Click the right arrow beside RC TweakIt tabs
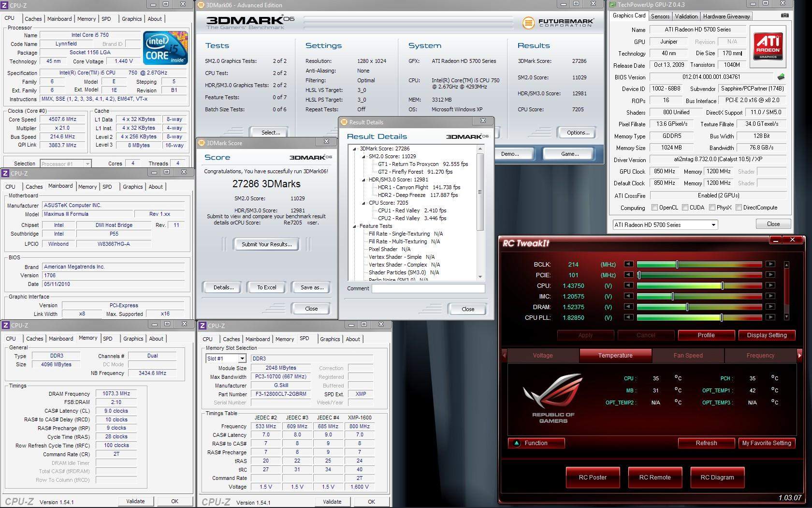This screenshot has height=508, width=812. [x=799, y=355]
